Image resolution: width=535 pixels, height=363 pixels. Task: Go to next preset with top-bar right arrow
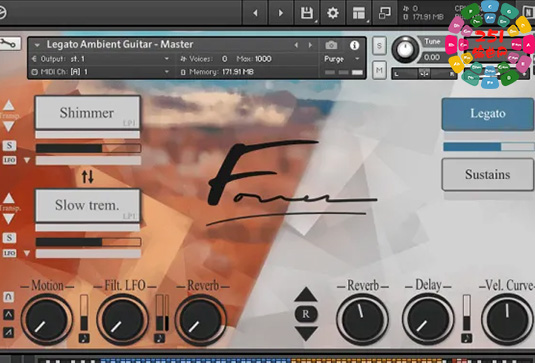coord(280,13)
